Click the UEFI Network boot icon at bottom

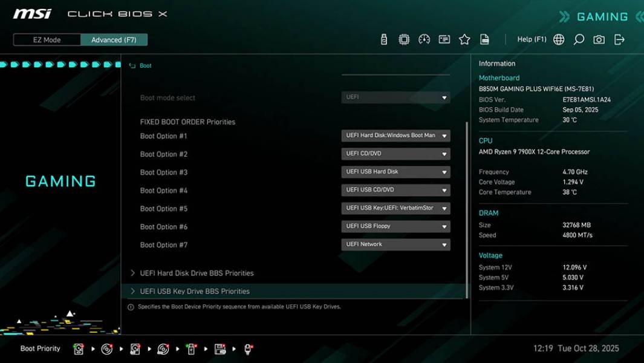pyautogui.click(x=248, y=348)
